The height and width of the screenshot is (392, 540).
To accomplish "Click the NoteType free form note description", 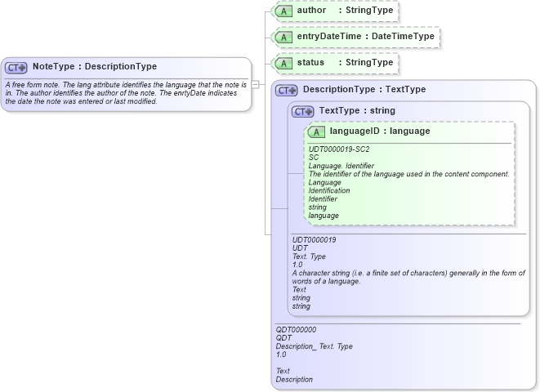I will 126,93.
